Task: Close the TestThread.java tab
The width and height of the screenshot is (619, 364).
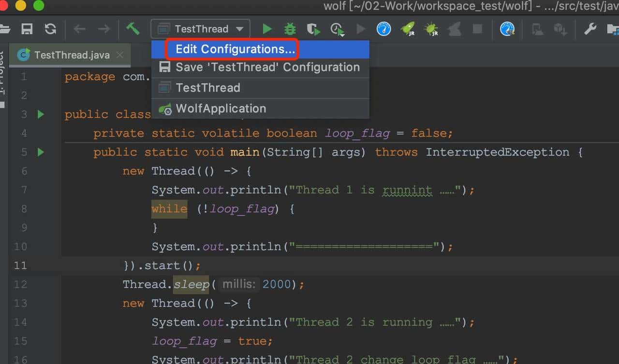Action: 120,55
